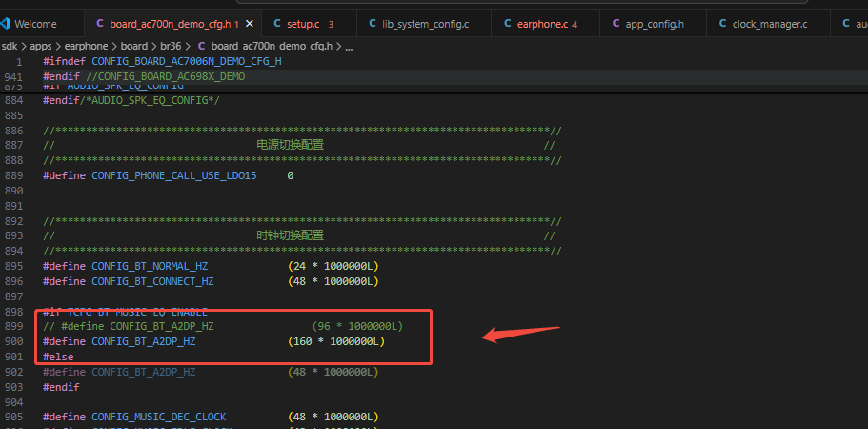Click the #else directive on line 901
Screen dimensions: 868x429
tap(58, 357)
